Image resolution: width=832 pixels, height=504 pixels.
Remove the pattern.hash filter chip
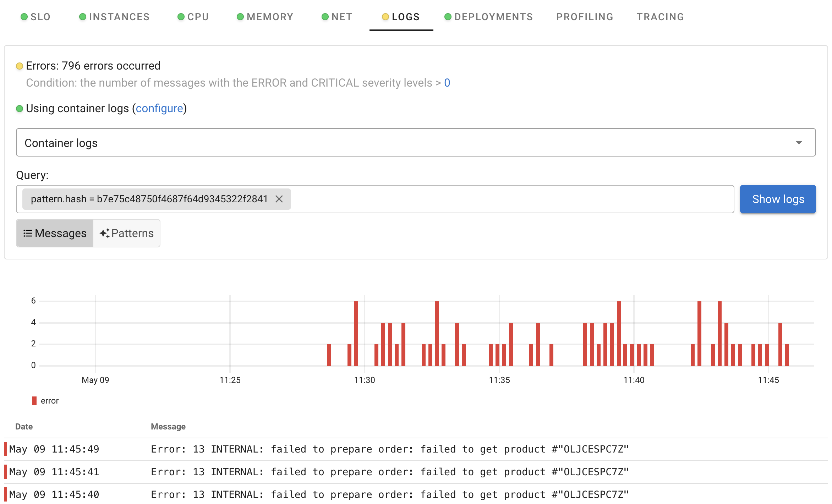click(x=279, y=199)
